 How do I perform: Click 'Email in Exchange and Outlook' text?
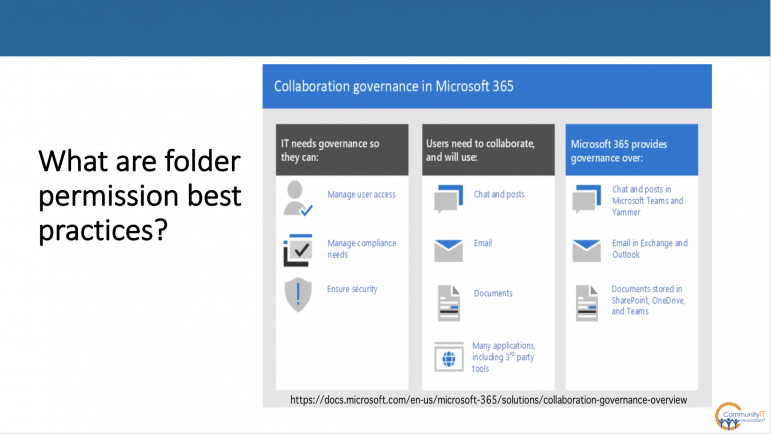[650, 249]
